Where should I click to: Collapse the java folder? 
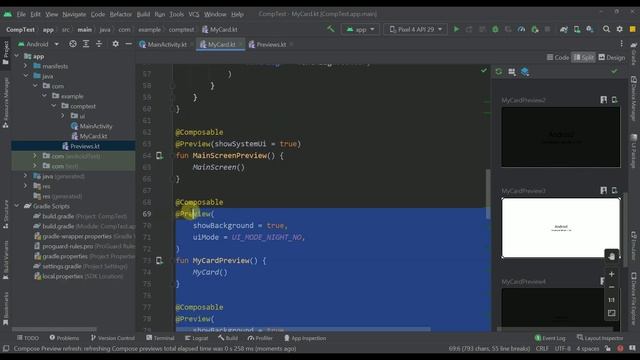click(x=25, y=76)
